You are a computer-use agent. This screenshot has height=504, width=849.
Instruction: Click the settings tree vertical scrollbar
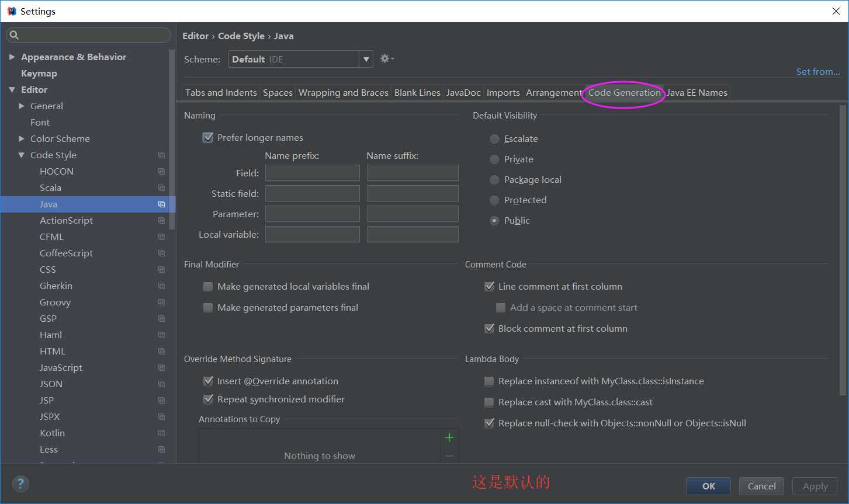(172, 139)
